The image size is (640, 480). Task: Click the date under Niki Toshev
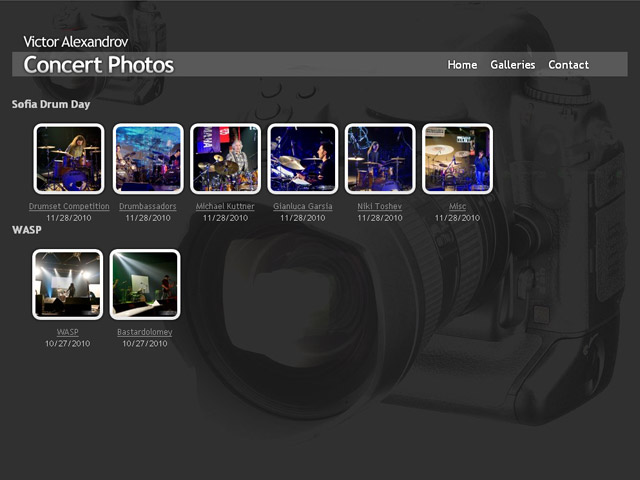click(380, 218)
